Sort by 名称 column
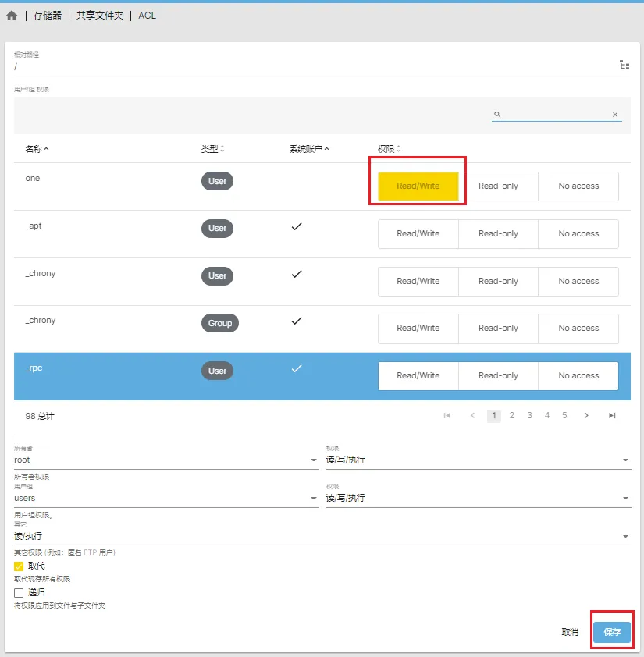The image size is (644, 657). 37,149
